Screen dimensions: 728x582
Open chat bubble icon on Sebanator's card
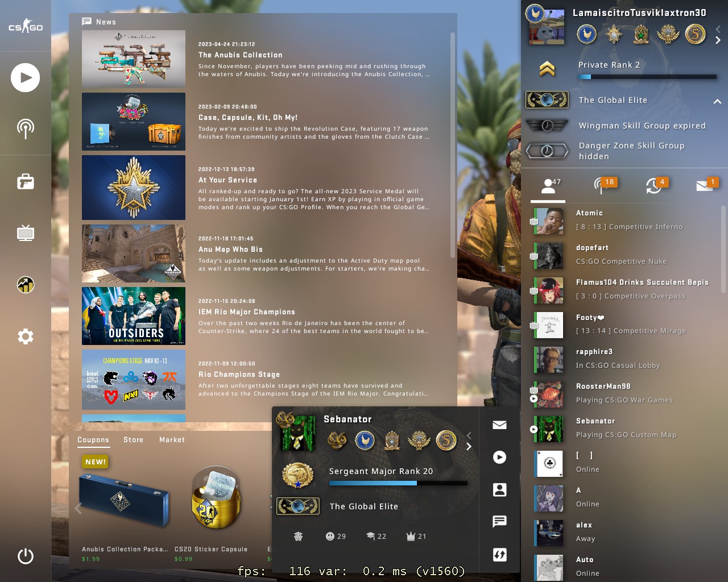499,521
